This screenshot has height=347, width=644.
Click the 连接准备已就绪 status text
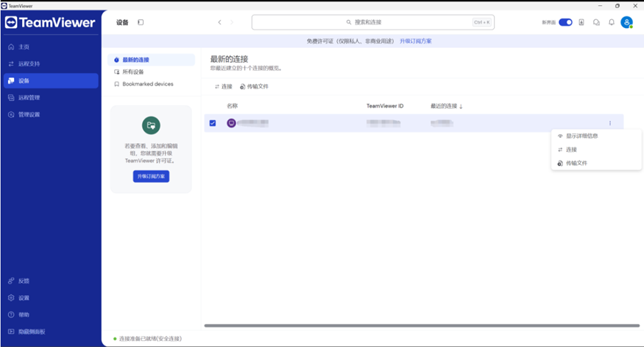(150, 339)
